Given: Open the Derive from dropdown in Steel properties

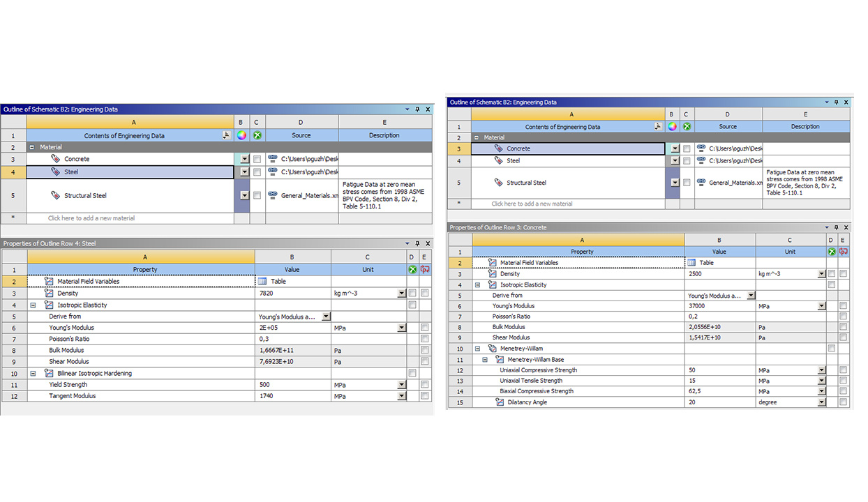Looking at the screenshot, I should [326, 317].
